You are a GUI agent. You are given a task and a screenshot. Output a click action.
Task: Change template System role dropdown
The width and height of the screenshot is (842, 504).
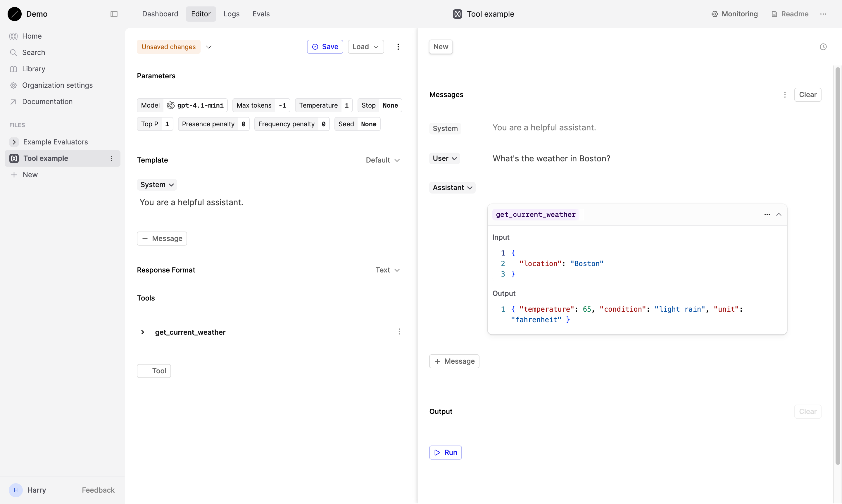tap(157, 185)
